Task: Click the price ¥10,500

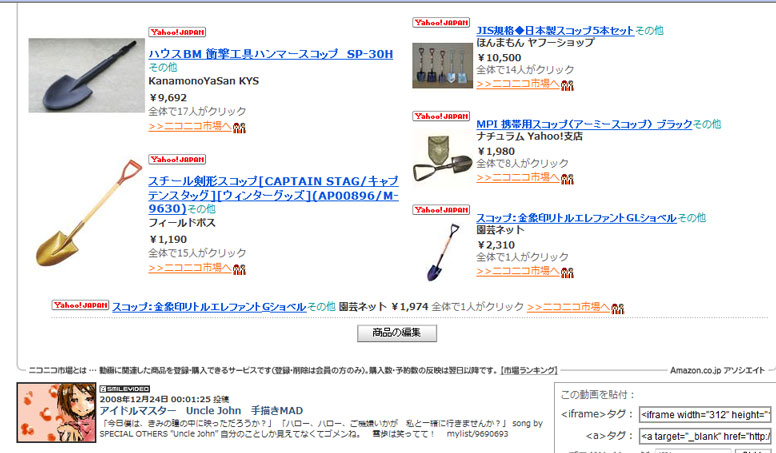Action: pyautogui.click(x=499, y=58)
